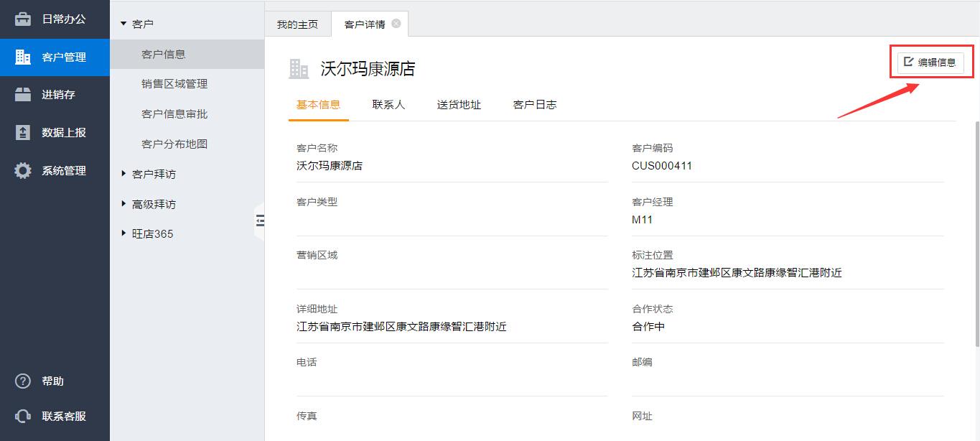980x441 pixels.
Task: Click the building icon for 客户管理
Action: pos(23,57)
